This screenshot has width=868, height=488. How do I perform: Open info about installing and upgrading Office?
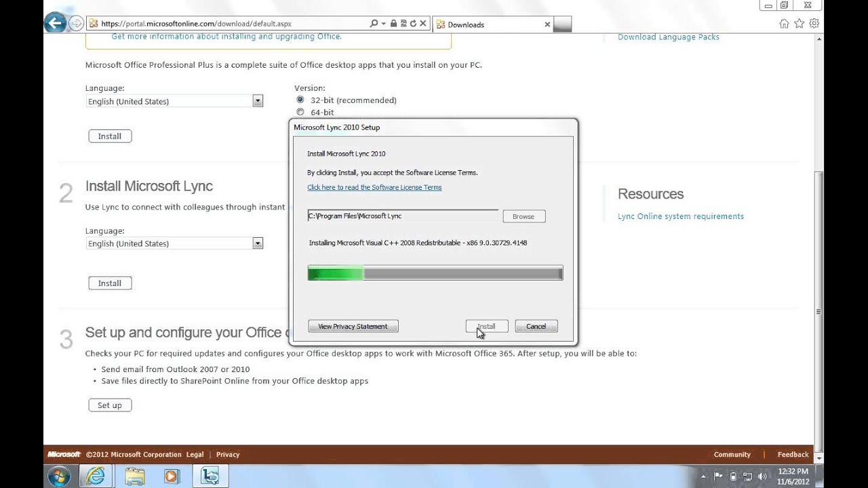226,36
